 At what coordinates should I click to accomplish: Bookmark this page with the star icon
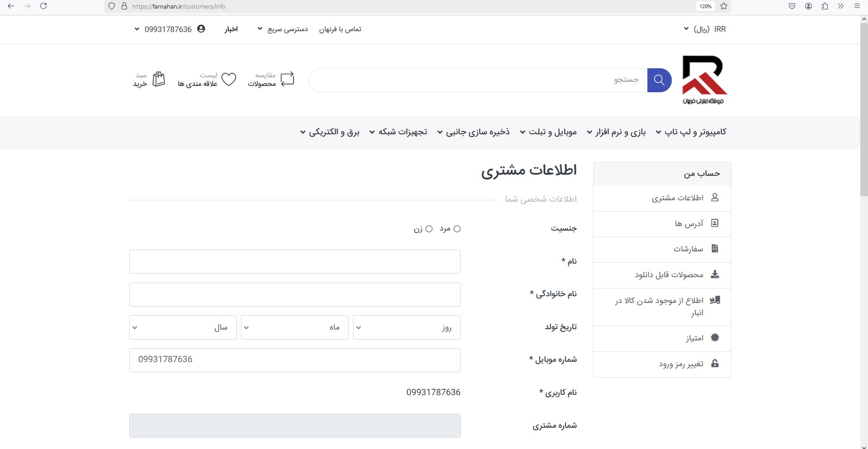(x=724, y=6)
